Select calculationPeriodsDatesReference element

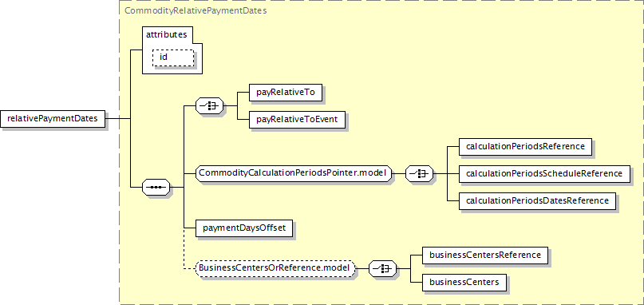click(537, 201)
